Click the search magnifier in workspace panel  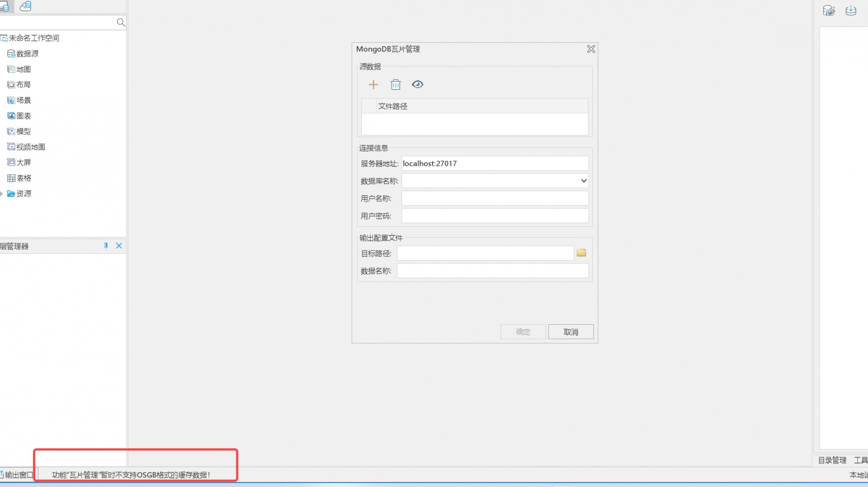click(x=121, y=22)
